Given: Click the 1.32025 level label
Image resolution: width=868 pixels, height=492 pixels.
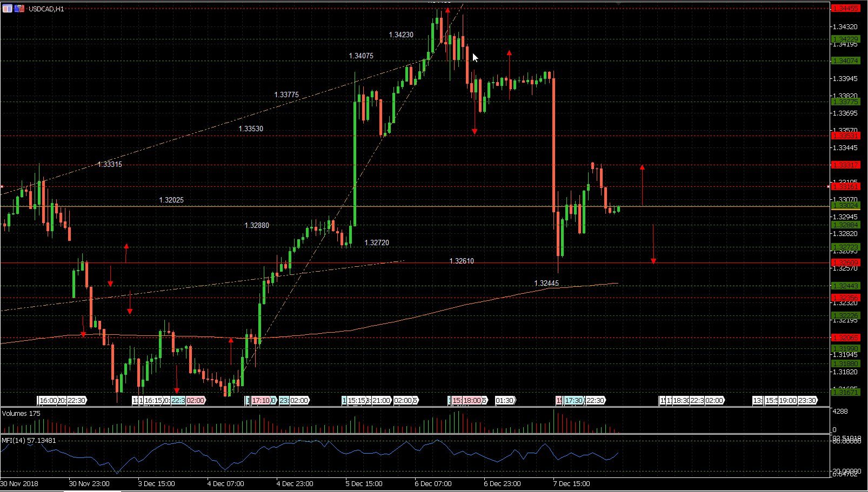Looking at the screenshot, I should (x=171, y=200).
